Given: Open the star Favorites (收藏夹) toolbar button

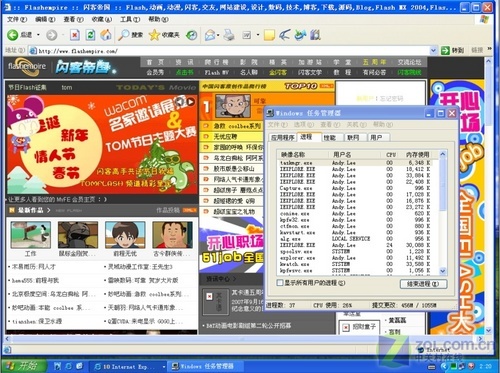Looking at the screenshot, I should [164, 35].
